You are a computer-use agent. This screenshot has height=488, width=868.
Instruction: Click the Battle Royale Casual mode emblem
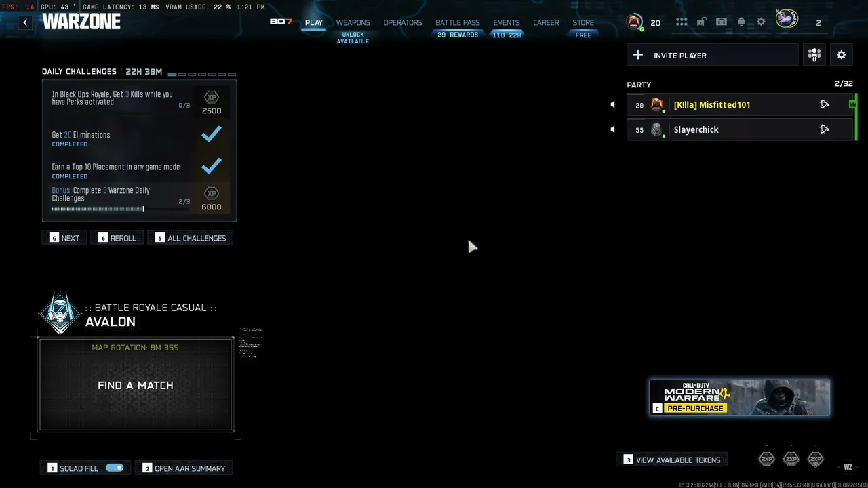point(60,313)
